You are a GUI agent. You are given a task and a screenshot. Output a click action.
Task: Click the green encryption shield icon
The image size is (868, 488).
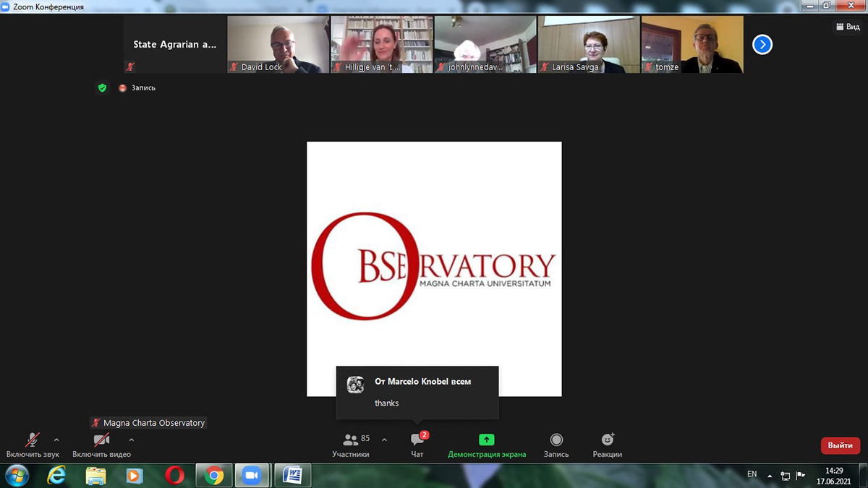click(x=103, y=87)
